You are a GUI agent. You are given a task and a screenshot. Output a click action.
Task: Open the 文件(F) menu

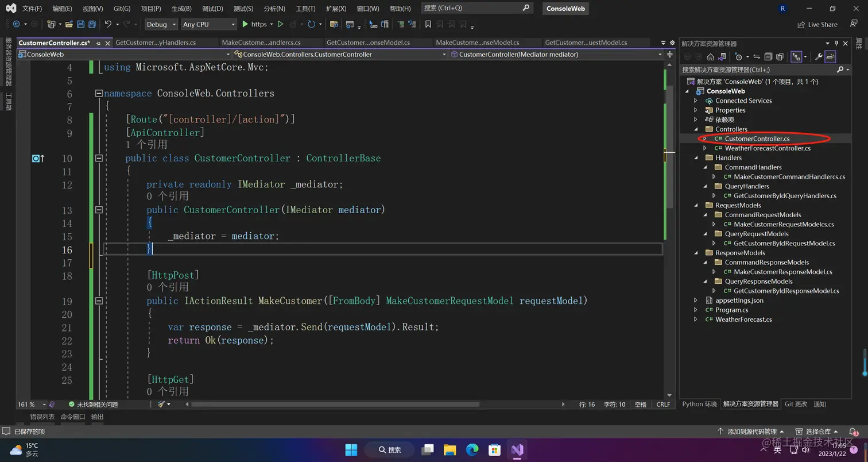(x=32, y=9)
